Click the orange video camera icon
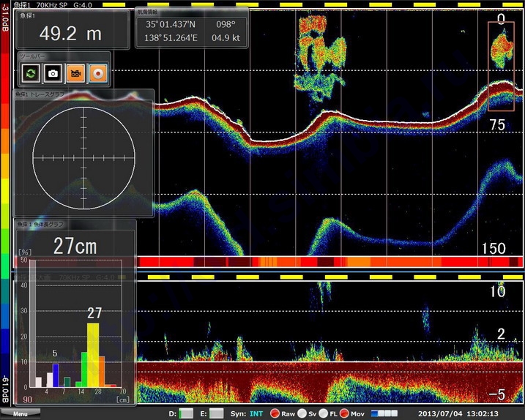This screenshot has height=420, width=525. tap(75, 72)
